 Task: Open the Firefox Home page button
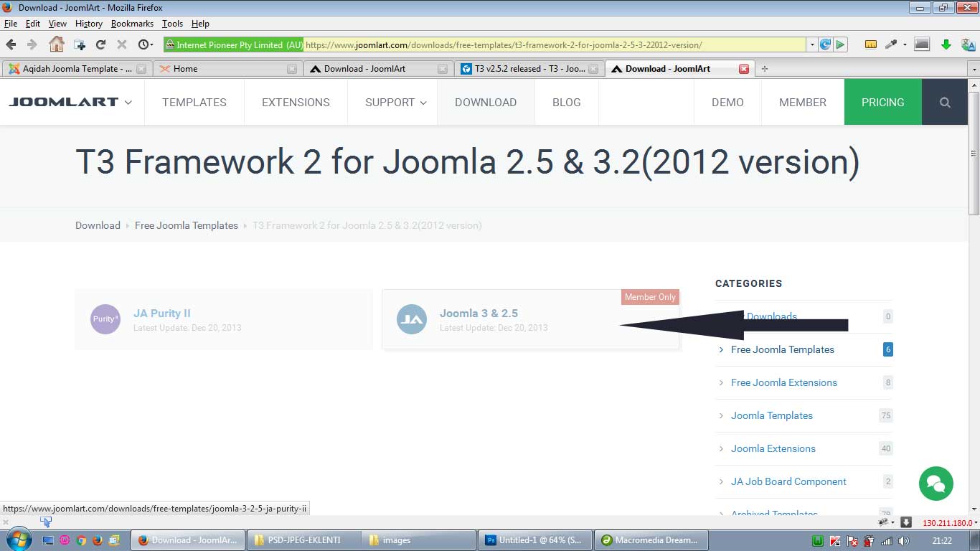pos(56,44)
